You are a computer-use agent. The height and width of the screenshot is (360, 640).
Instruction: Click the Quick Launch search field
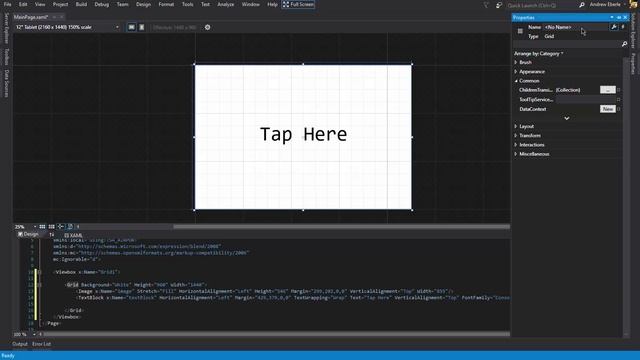click(541, 5)
